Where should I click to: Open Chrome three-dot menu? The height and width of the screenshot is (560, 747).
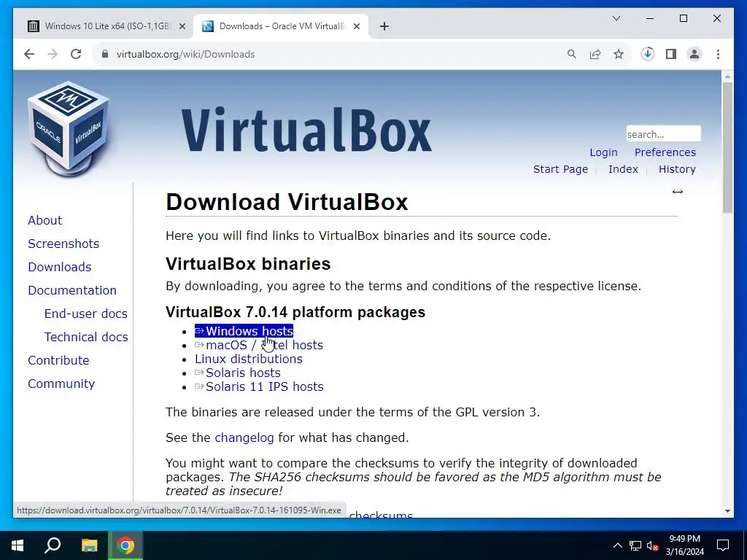coord(718,54)
